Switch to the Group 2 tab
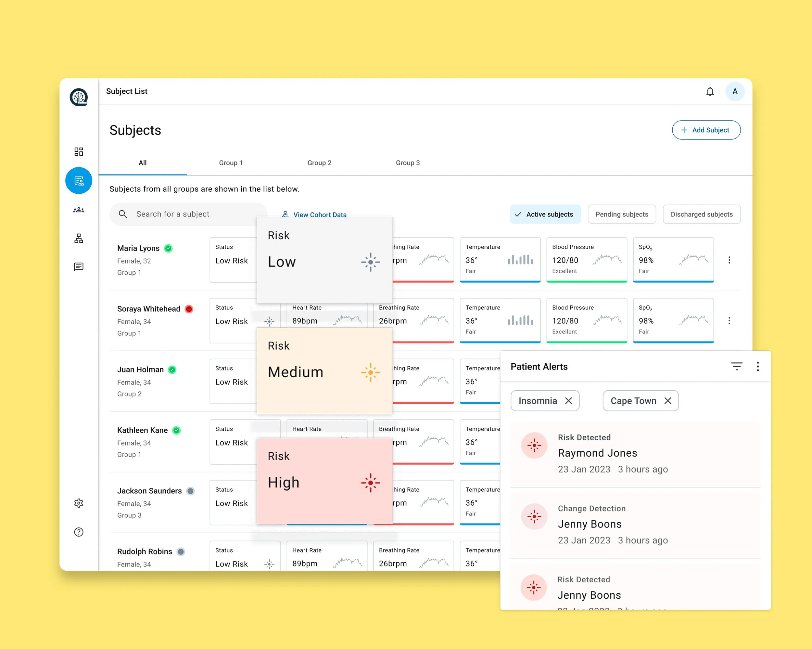Screen dimensions: 812x649 pyautogui.click(x=319, y=163)
